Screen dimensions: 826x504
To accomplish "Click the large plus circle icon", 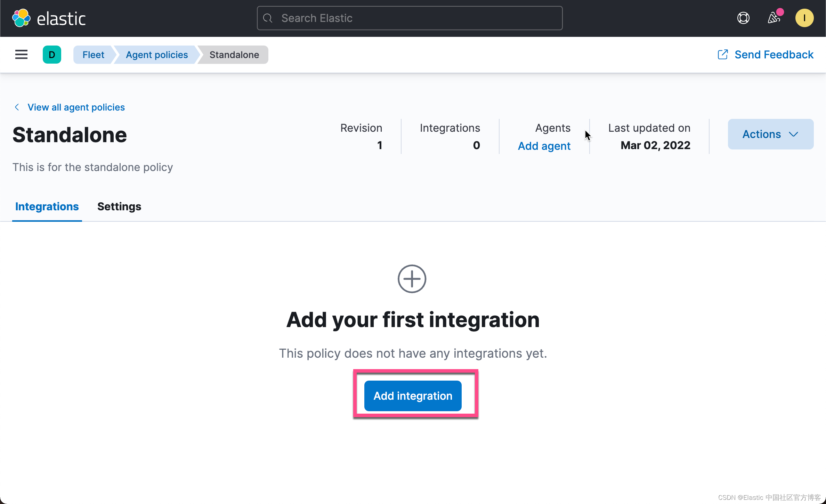I will point(412,279).
